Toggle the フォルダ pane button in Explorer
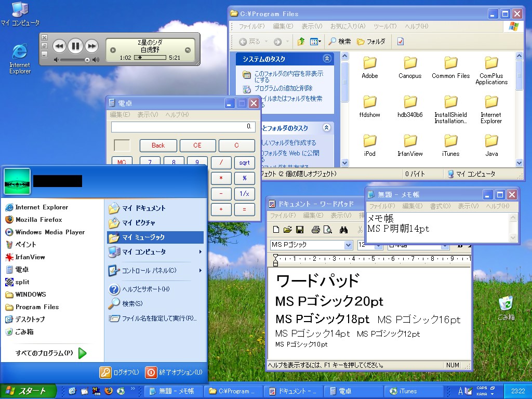532x399 pixels. pos(371,42)
